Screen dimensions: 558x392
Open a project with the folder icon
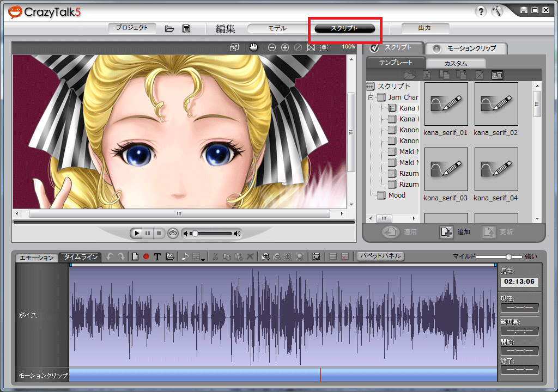pyautogui.click(x=169, y=28)
